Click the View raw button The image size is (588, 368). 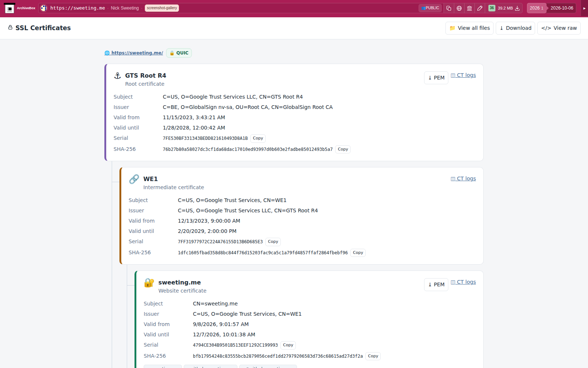point(559,28)
